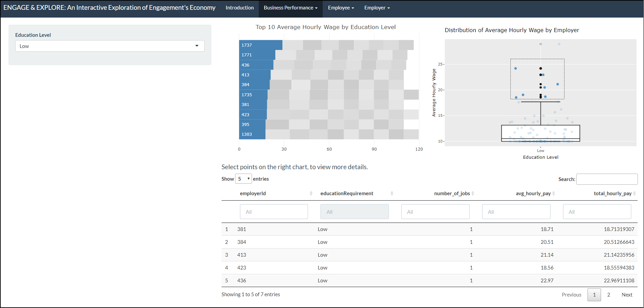Screen dimensions: 644x308
Task: Sort table by number_of_jobs arrows
Action: coord(473,194)
